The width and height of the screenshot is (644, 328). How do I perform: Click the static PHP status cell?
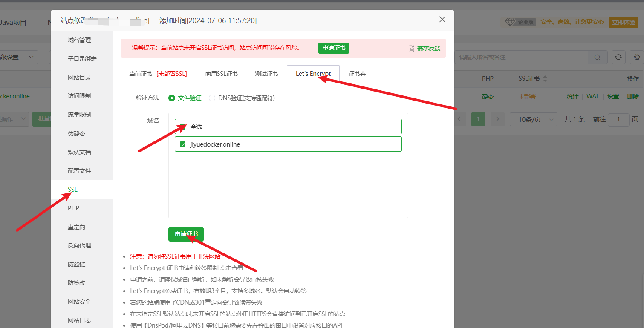pyautogui.click(x=488, y=96)
